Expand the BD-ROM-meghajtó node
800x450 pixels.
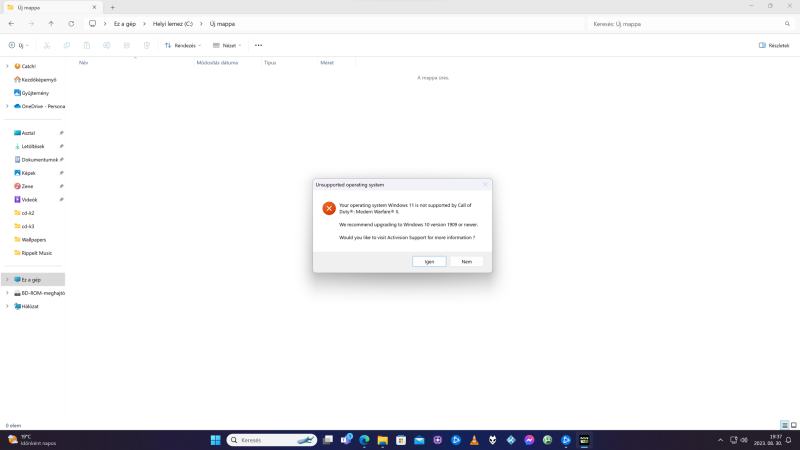coord(7,293)
